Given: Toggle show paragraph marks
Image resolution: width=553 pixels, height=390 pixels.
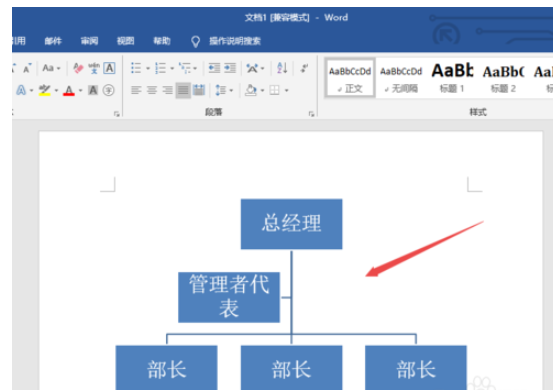Looking at the screenshot, I should point(305,68).
